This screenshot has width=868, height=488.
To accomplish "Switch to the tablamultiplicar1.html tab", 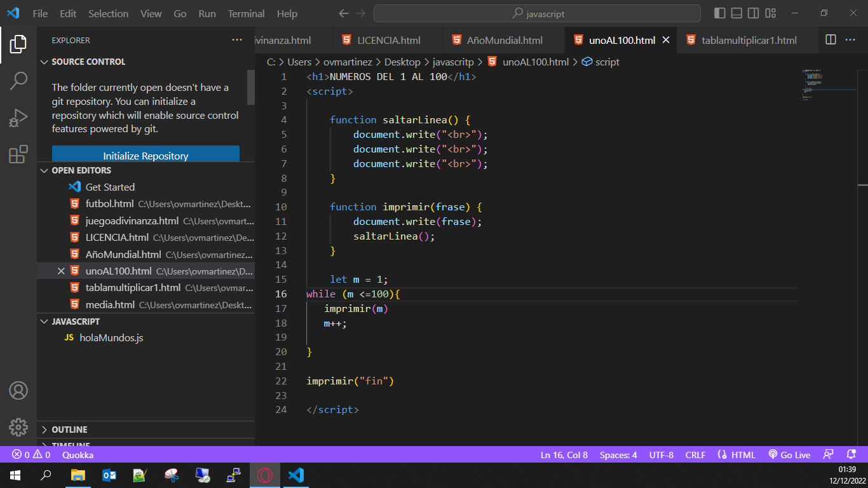I will click(747, 40).
